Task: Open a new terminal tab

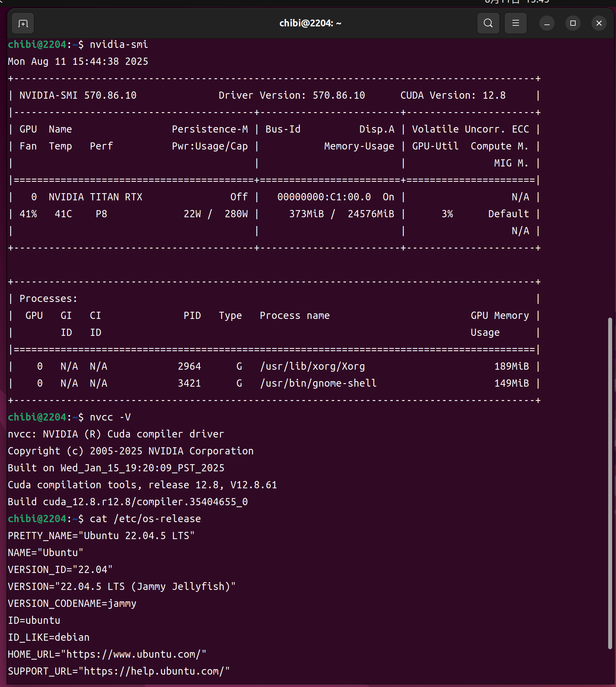Action: 23,23
